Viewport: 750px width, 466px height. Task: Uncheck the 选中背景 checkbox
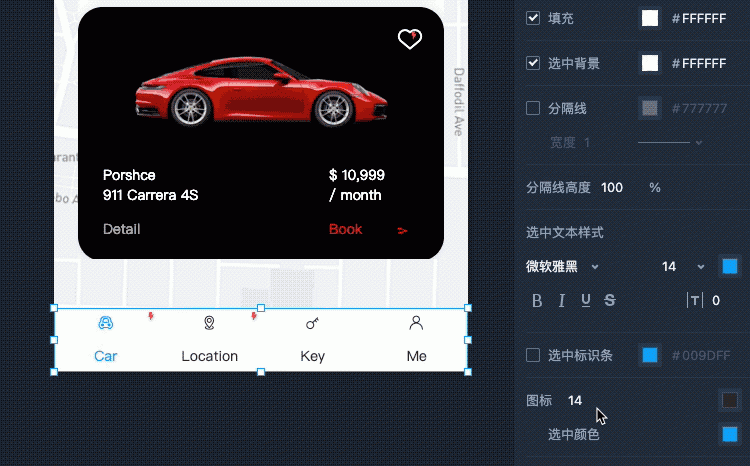[x=533, y=63]
